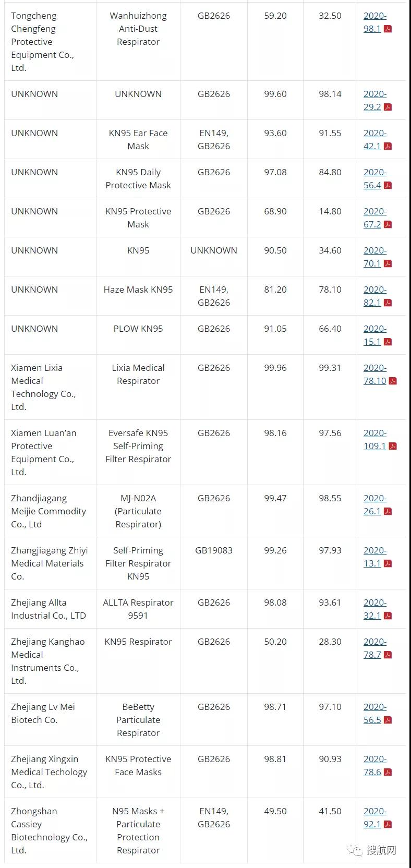Follow the 2020-82.1 report link
The image size is (411, 868).
click(374, 296)
